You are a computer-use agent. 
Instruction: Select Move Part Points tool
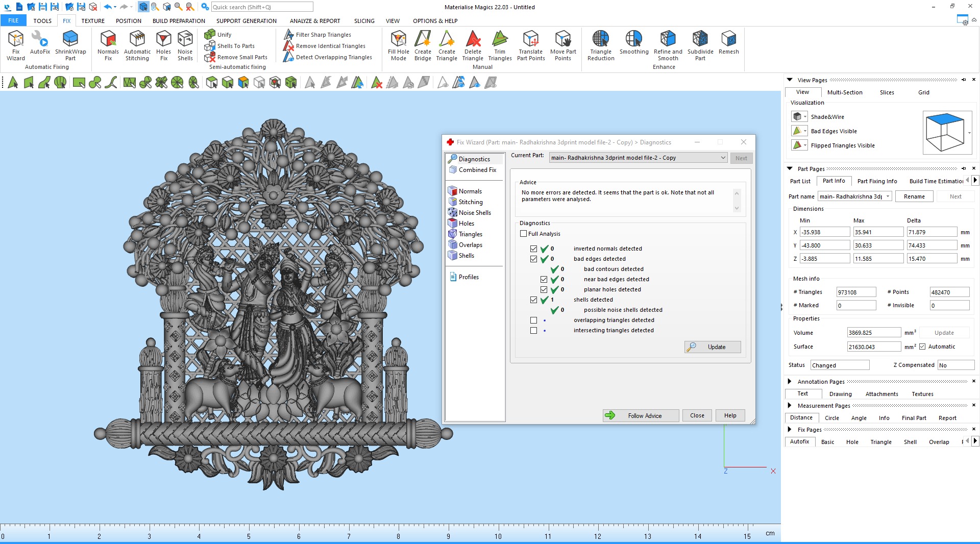pyautogui.click(x=563, y=45)
